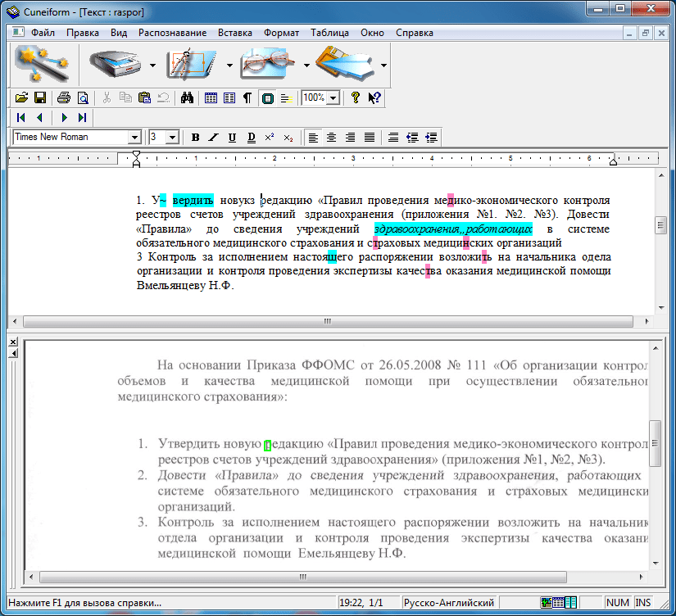The width and height of the screenshot is (676, 616).
Task: Click the text pane vertical scrollbar thumb
Action: (660, 225)
